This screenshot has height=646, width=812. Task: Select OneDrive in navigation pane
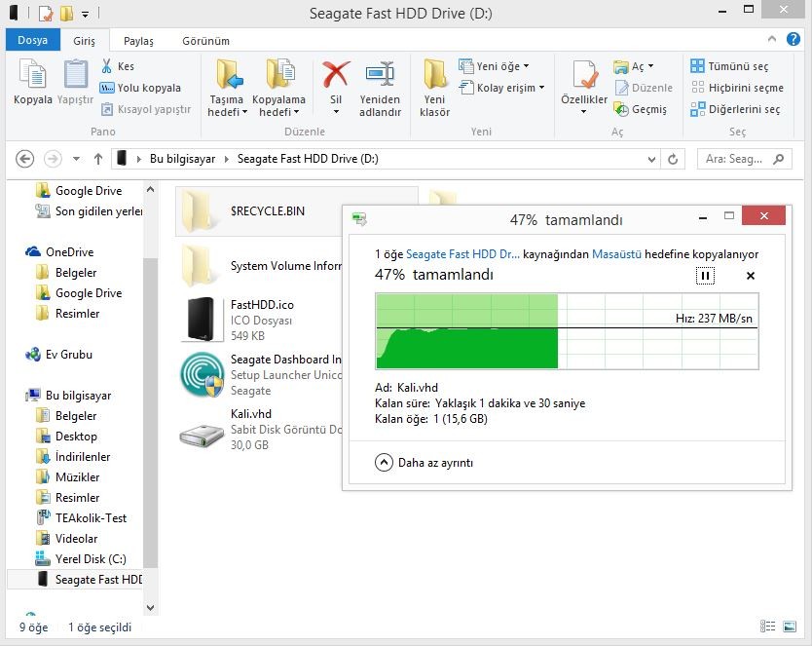tap(60, 251)
